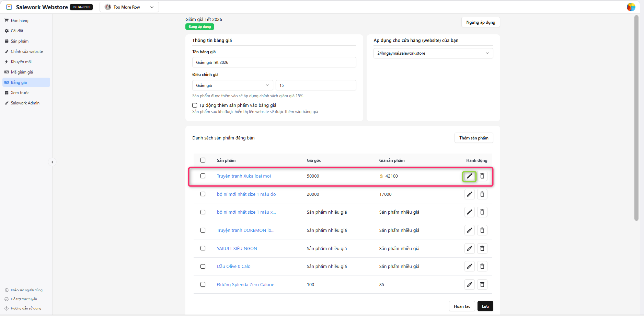Expand the 24hngaymai.salework.store website dropdown
644x316 pixels.
tap(433, 53)
